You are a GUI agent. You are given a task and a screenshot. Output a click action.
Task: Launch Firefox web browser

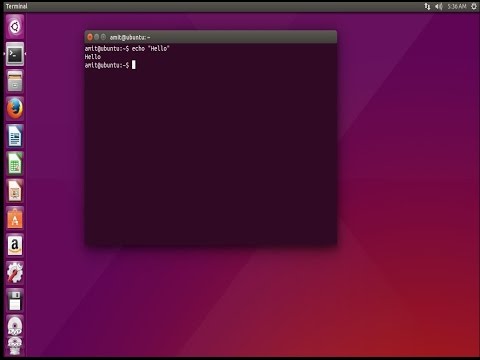point(15,109)
